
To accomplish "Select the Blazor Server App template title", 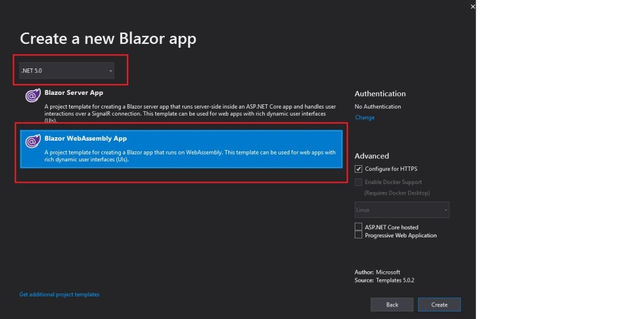I will click(74, 93).
